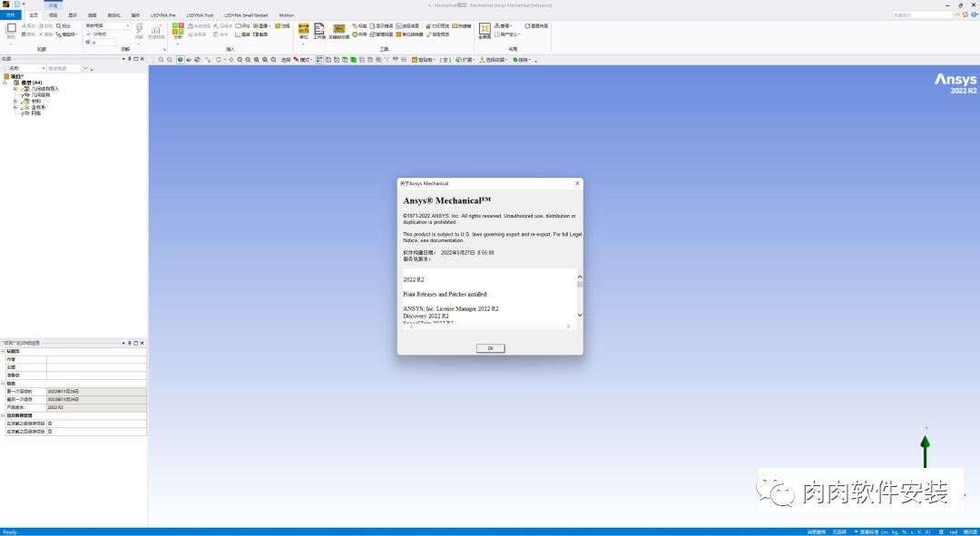Click OK in the About Ansys Mechanical dialog
Screen dimensions: 980x536
(490, 348)
